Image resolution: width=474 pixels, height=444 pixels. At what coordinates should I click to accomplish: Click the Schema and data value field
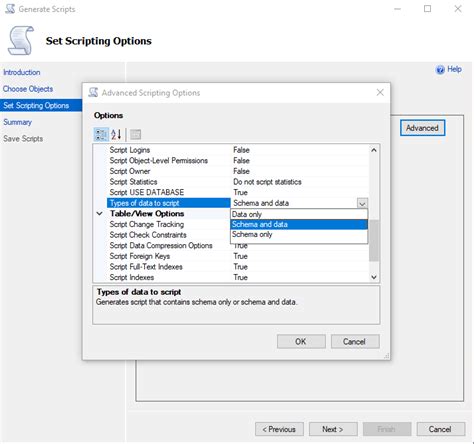click(294, 203)
